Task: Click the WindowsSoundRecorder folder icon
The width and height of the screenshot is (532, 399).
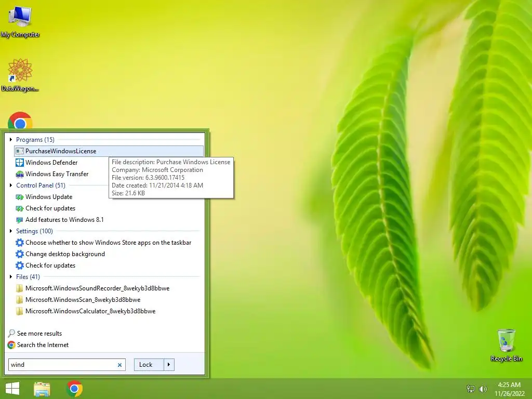Action: click(x=20, y=288)
